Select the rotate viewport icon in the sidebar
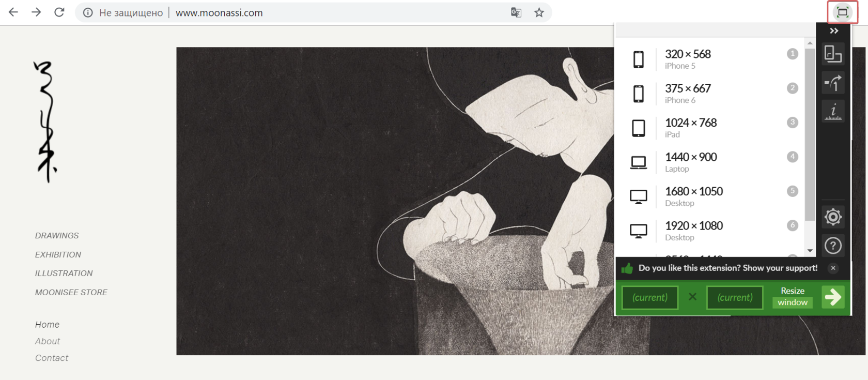The image size is (868, 380). click(x=833, y=54)
